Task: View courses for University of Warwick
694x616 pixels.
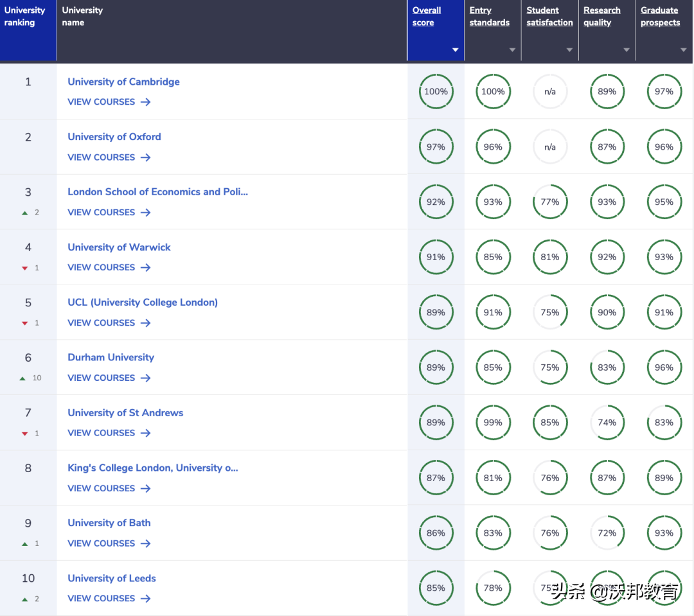Action: (109, 267)
